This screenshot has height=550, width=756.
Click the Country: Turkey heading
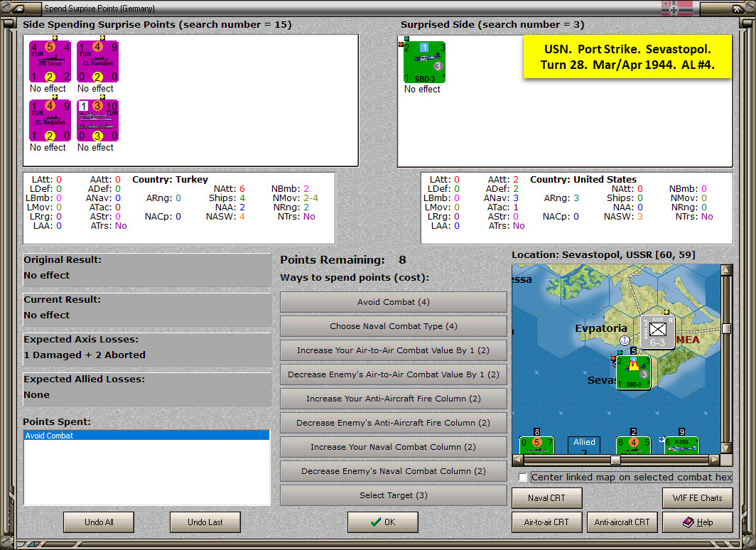pyautogui.click(x=171, y=179)
